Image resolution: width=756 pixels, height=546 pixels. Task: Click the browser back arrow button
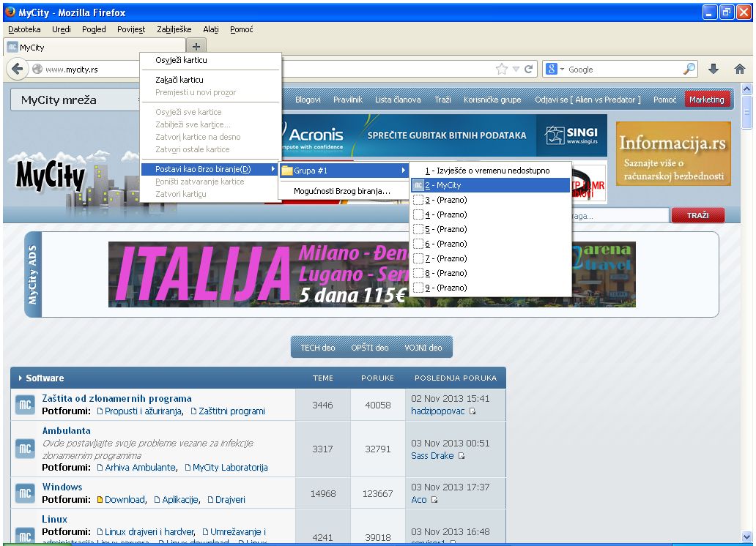(18, 69)
